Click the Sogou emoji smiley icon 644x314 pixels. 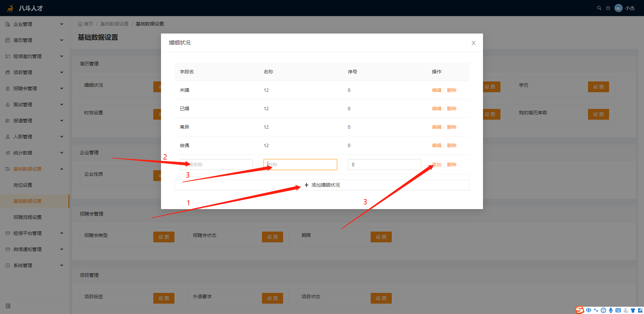click(x=603, y=310)
